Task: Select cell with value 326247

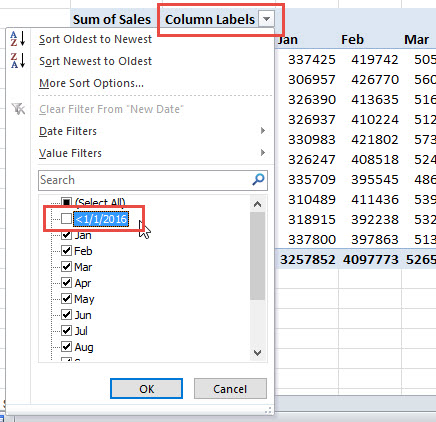Action: pos(312,160)
